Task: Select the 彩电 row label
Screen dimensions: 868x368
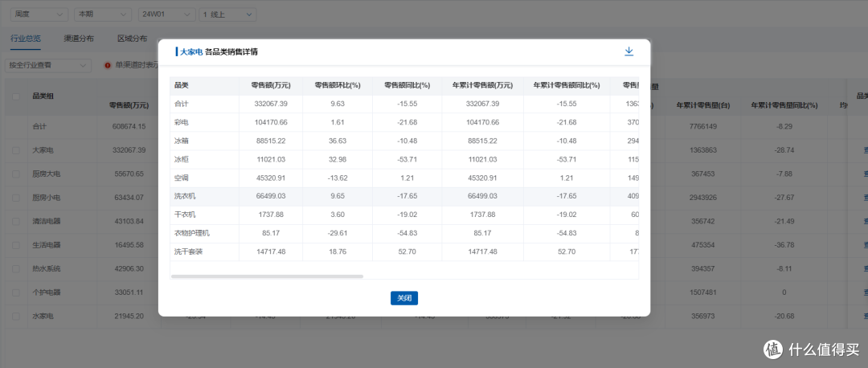Action: point(182,122)
